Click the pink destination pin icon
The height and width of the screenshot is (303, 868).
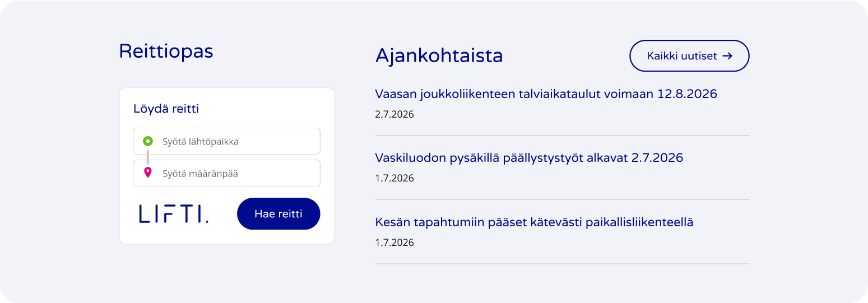148,173
